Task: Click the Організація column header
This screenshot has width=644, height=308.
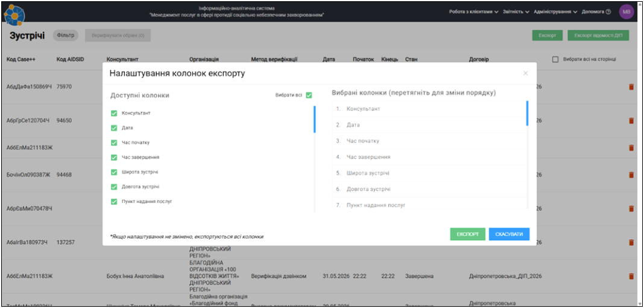Action: pyautogui.click(x=204, y=60)
